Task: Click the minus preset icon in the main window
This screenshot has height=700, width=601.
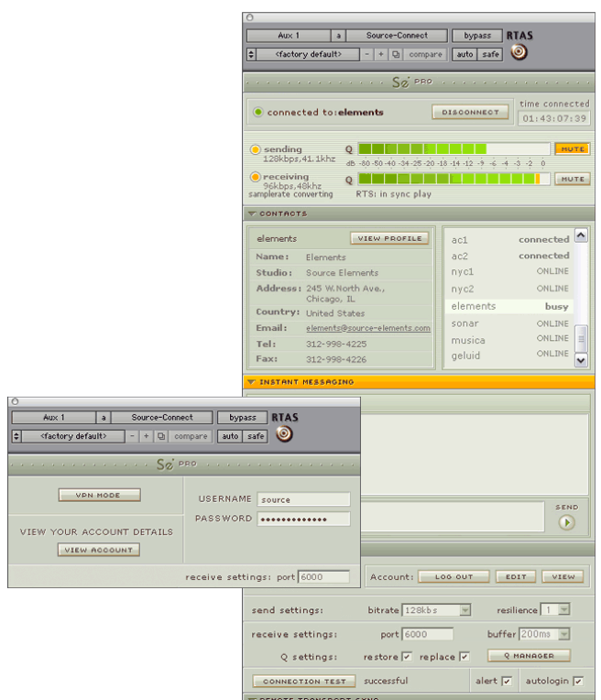Action: pyautogui.click(x=367, y=55)
